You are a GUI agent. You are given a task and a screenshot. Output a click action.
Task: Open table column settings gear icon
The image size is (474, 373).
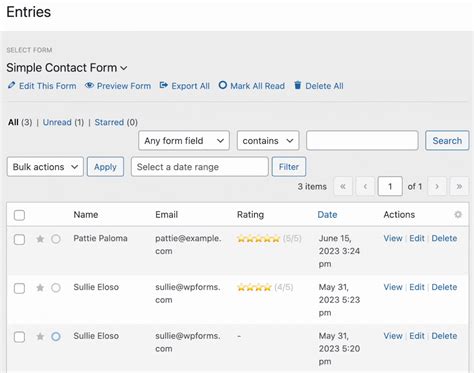click(458, 214)
